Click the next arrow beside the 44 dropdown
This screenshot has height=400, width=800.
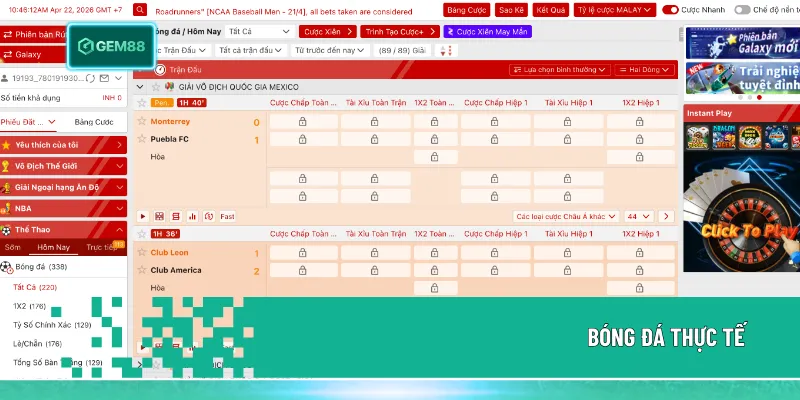pyautogui.click(x=666, y=216)
